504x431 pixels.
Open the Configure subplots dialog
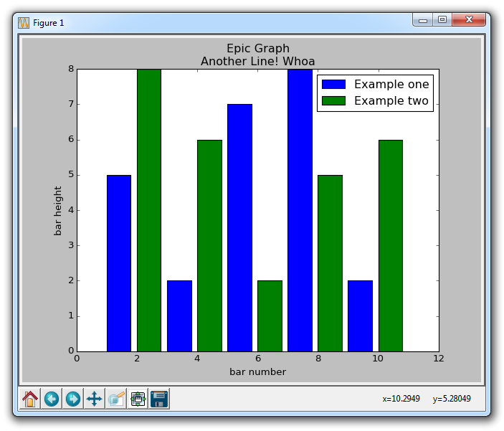click(138, 399)
